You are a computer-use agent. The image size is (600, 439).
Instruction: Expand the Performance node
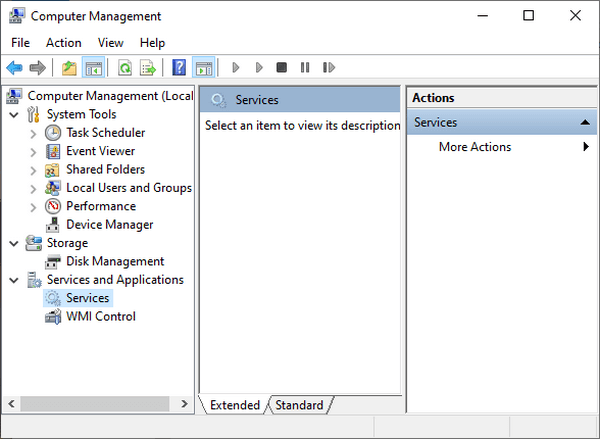[x=33, y=207]
